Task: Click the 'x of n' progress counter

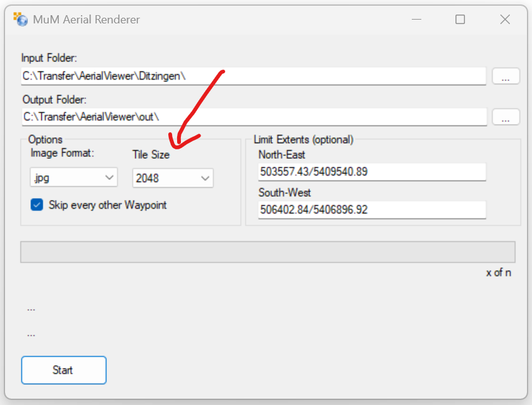Action: click(498, 273)
